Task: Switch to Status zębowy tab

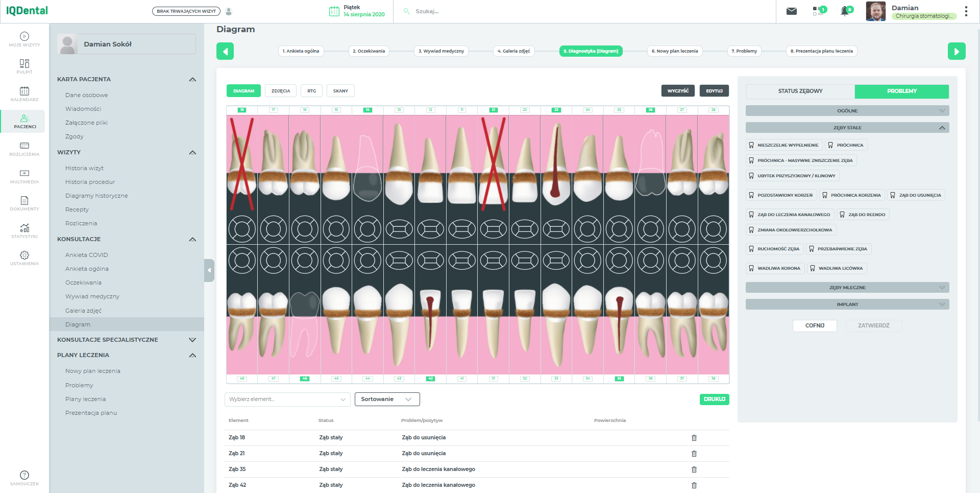Action: tap(800, 91)
